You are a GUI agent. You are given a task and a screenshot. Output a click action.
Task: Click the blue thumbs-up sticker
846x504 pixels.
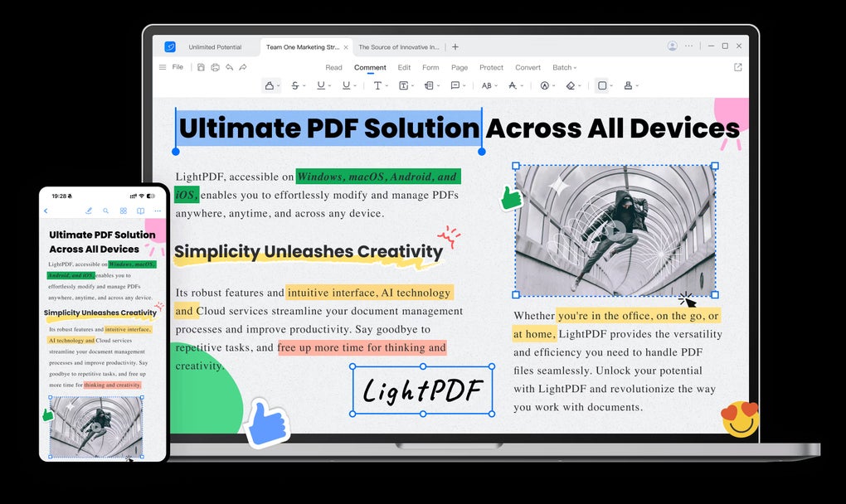tap(266, 423)
